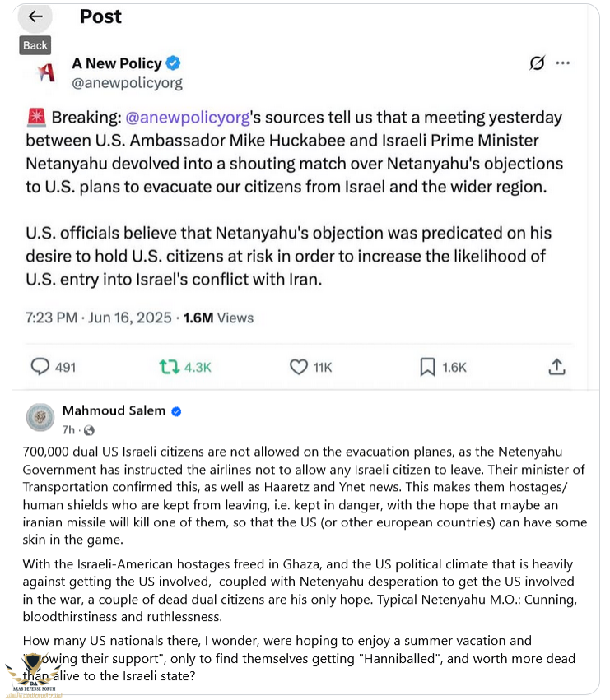Click the Grok icon on the post

537,63
